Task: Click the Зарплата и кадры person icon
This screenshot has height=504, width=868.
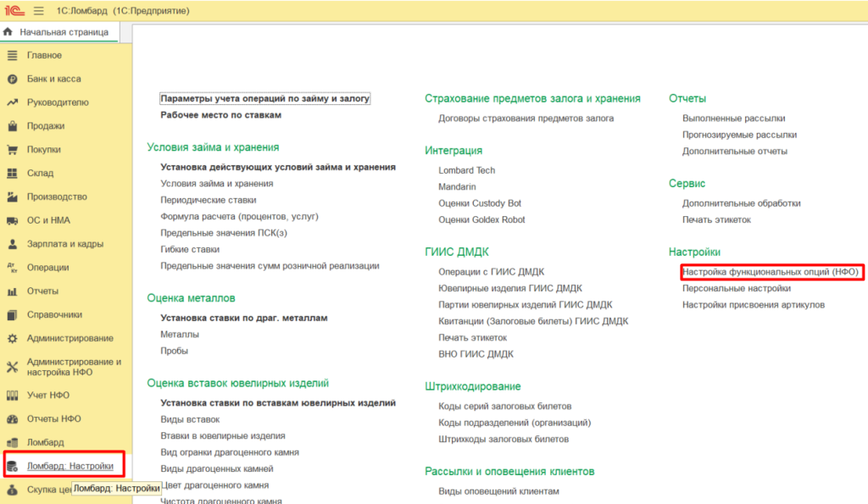Action: [12, 244]
